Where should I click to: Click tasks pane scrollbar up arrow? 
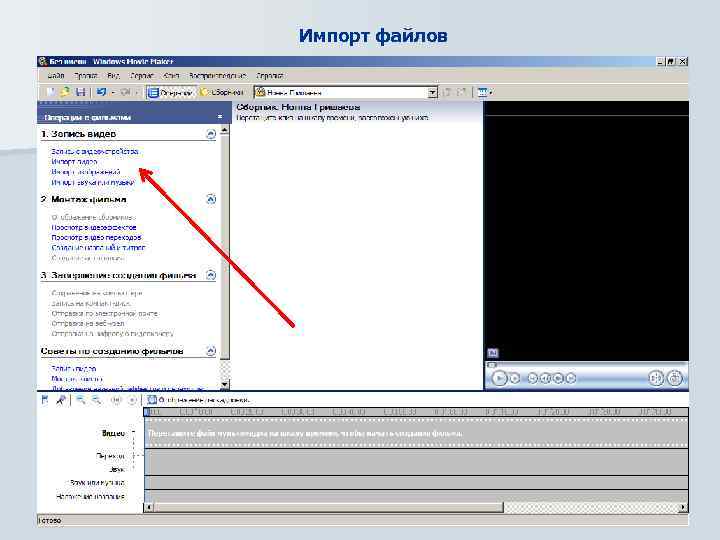[225, 130]
